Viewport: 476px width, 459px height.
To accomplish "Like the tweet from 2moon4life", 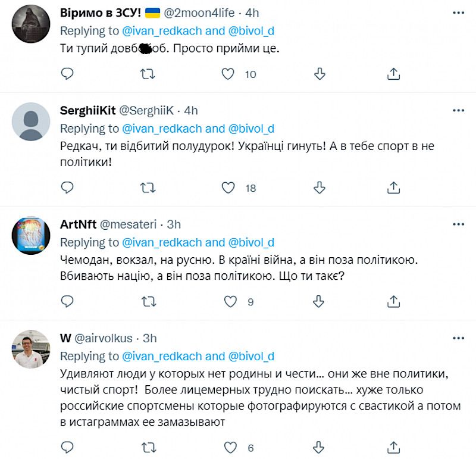I will point(228,74).
